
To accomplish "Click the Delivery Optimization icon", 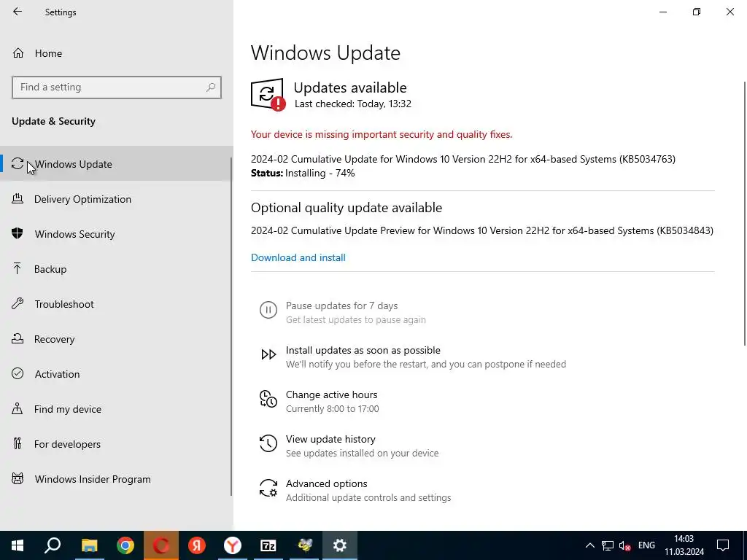I will coord(18,198).
